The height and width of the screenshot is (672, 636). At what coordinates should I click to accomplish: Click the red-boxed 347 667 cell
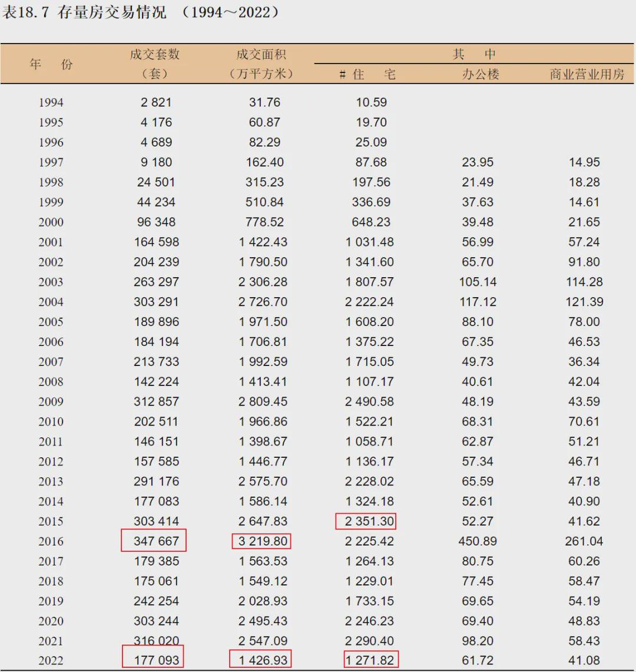(x=154, y=541)
